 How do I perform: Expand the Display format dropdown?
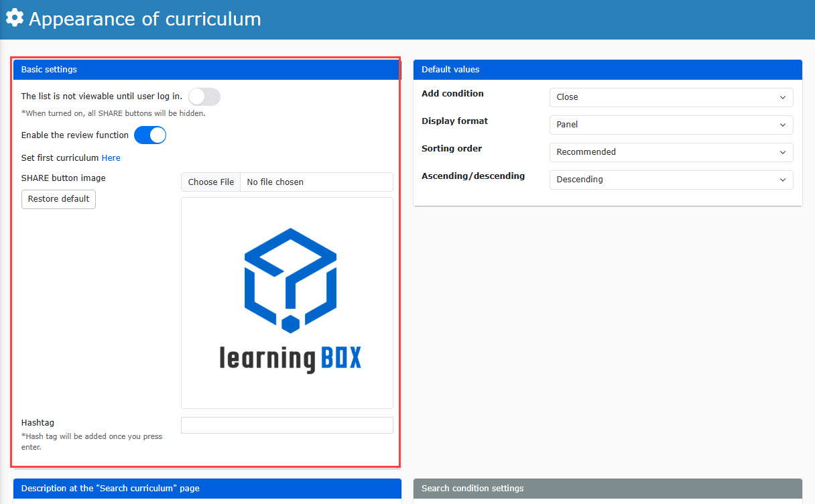[671, 125]
